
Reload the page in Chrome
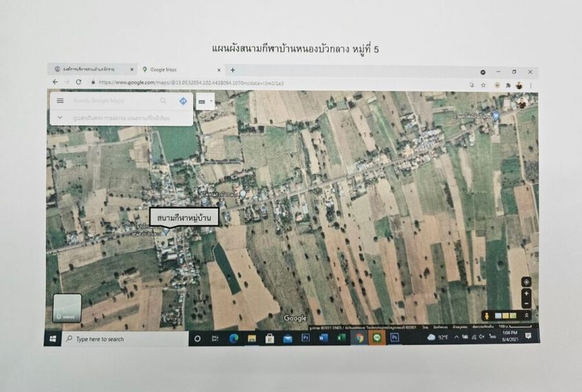pyautogui.click(x=78, y=82)
